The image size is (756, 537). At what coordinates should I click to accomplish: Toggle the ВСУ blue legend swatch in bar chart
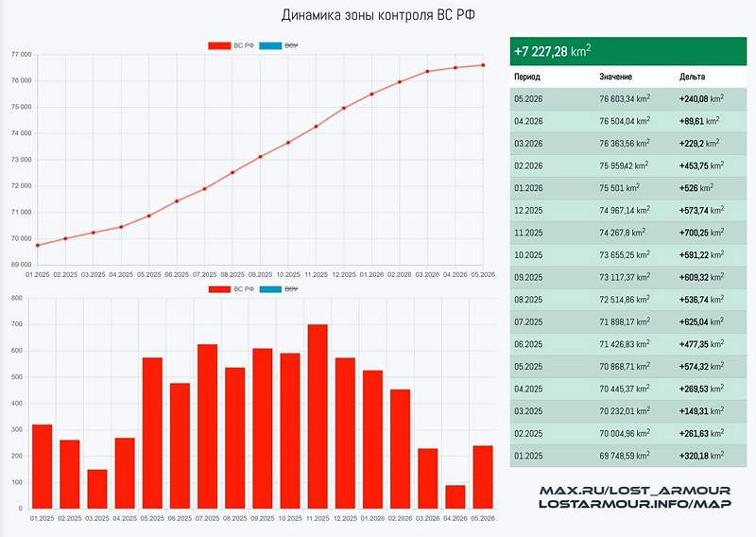(270, 289)
